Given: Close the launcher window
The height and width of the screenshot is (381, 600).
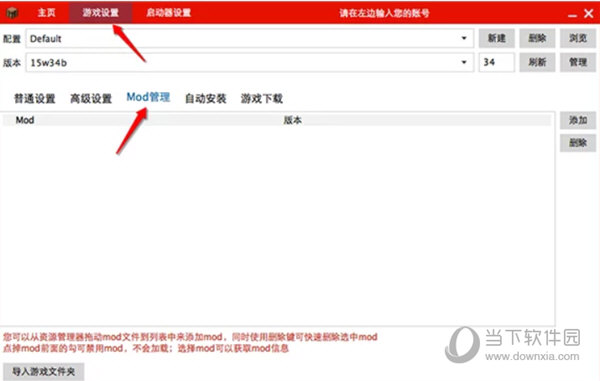Looking at the screenshot, I should pyautogui.click(x=589, y=14).
